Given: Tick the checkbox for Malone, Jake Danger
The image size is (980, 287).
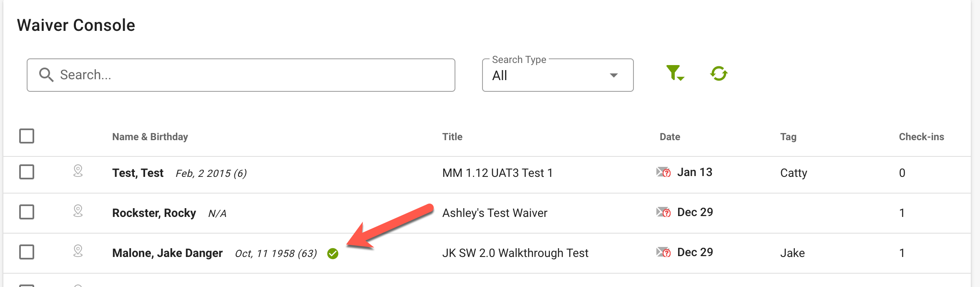Looking at the screenshot, I should [27, 252].
